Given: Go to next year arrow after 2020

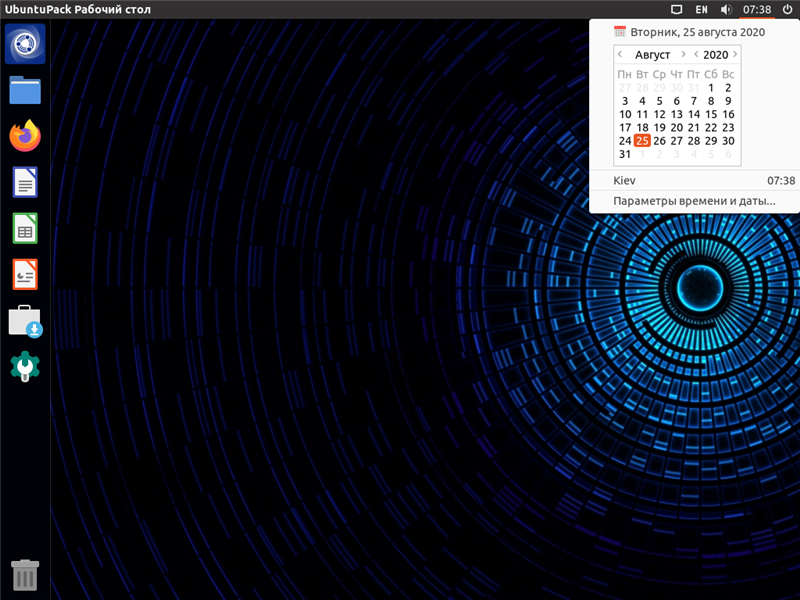Looking at the screenshot, I should click(735, 54).
